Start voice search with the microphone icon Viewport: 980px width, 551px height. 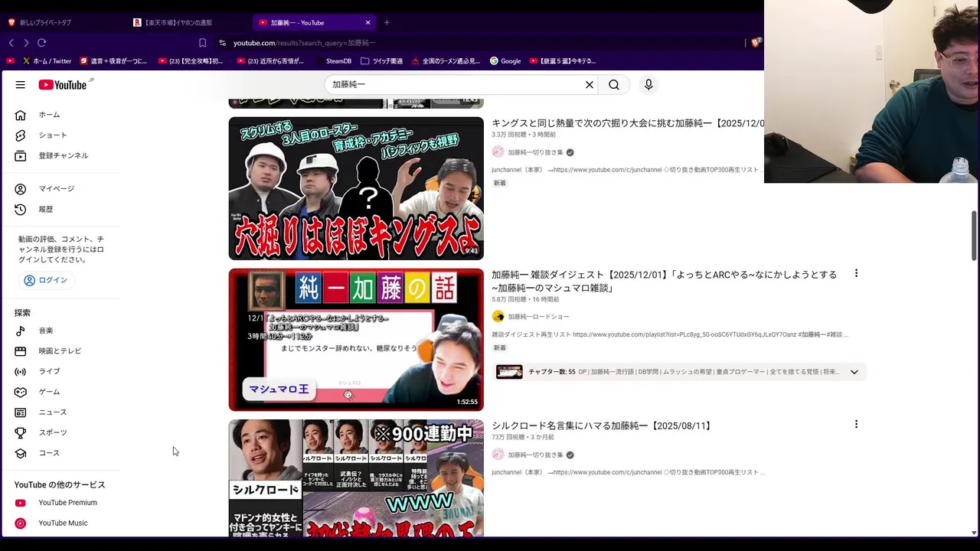coord(648,85)
